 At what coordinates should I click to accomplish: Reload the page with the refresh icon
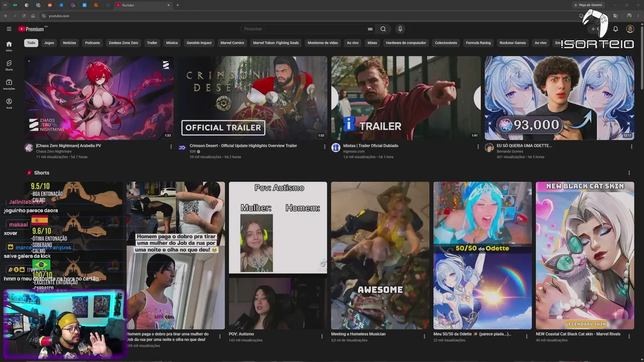tap(24, 16)
